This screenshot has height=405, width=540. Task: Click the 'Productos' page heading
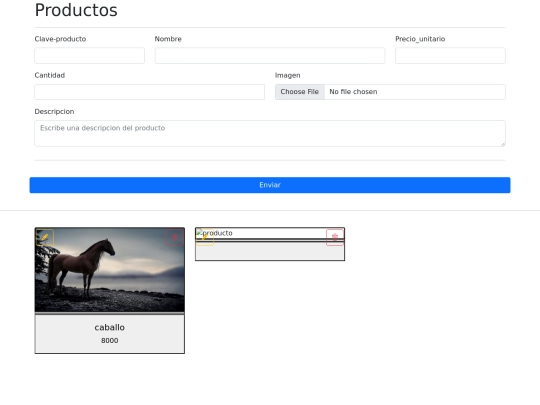point(76,10)
